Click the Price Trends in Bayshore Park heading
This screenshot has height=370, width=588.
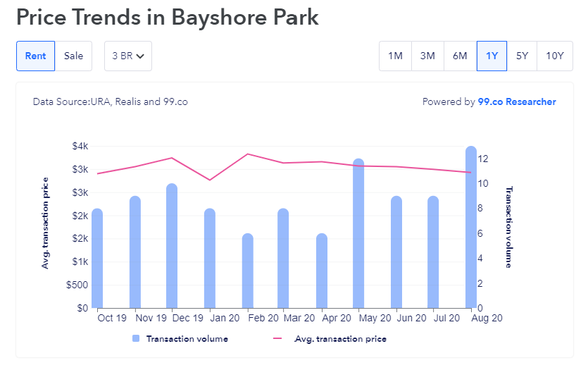pyautogui.click(x=168, y=17)
